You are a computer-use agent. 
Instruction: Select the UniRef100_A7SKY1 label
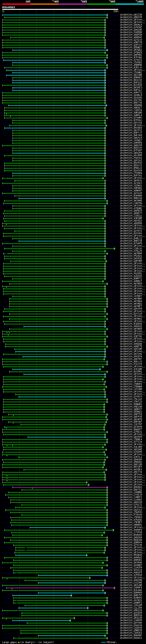131,60
